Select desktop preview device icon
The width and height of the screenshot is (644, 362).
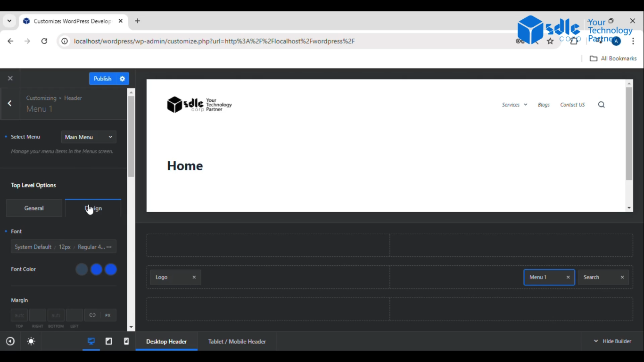pyautogui.click(x=91, y=341)
